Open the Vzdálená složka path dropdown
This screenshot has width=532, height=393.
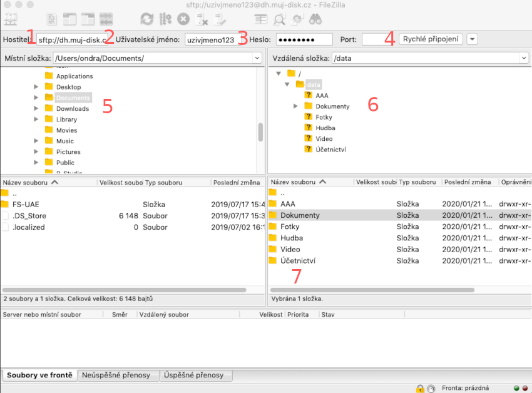click(x=523, y=58)
